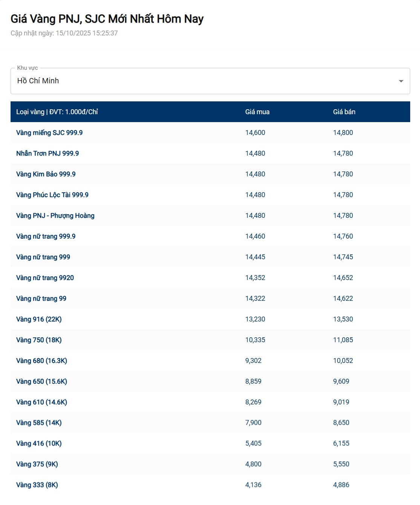The height and width of the screenshot is (505, 420).
Task: Select the Vàng miếng SJC 999.9 row
Action: click(x=49, y=133)
